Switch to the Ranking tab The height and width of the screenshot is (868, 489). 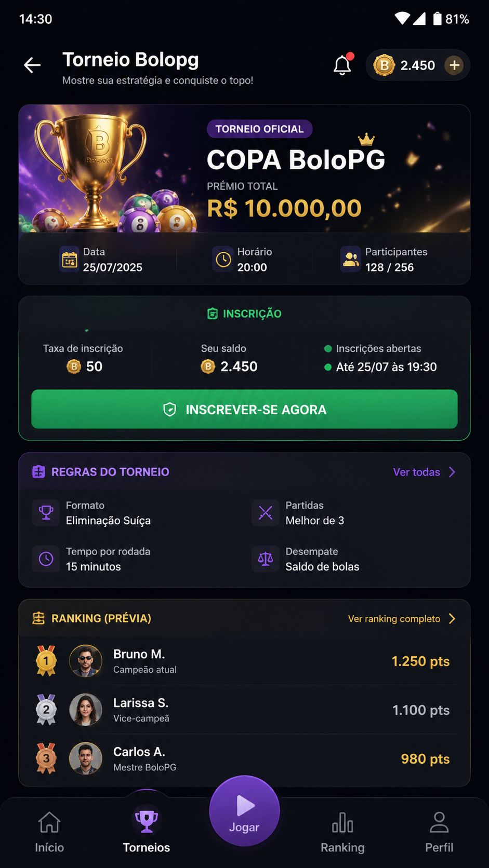point(342,831)
